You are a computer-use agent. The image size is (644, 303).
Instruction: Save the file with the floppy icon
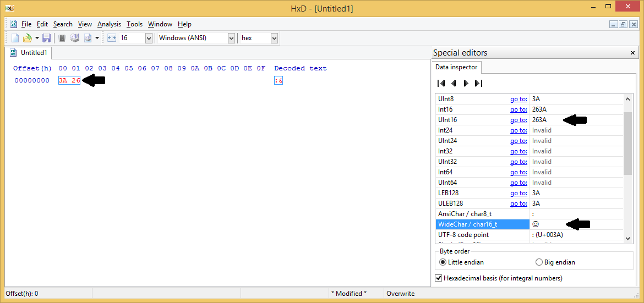point(46,38)
